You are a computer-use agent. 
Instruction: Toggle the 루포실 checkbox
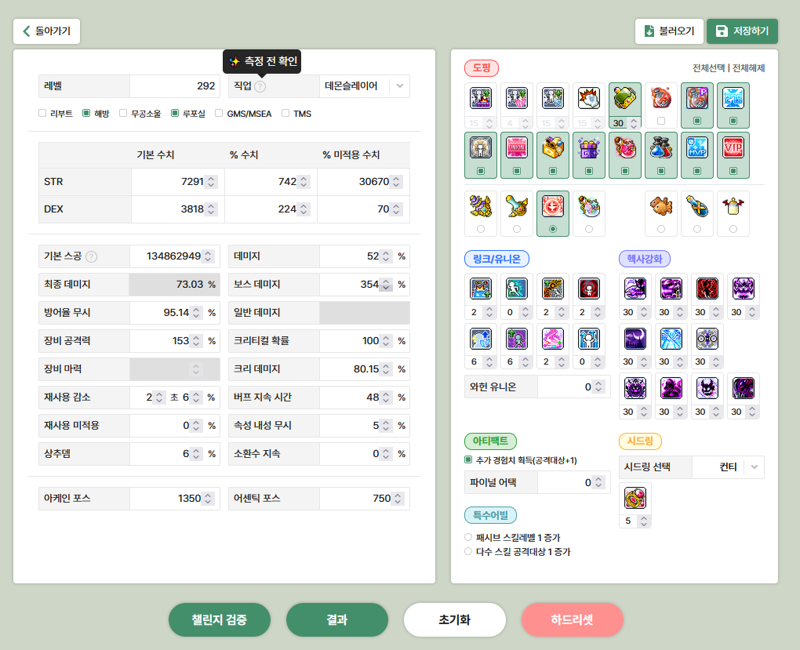point(175,113)
